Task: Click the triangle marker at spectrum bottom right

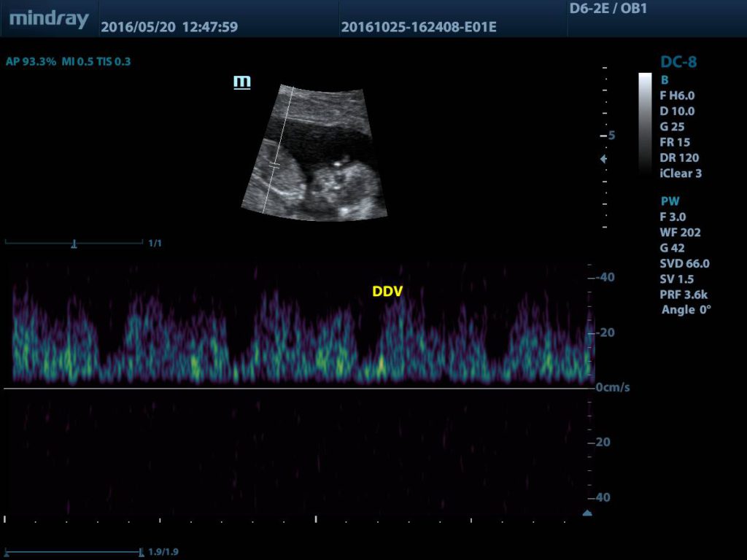Action: 587,513
